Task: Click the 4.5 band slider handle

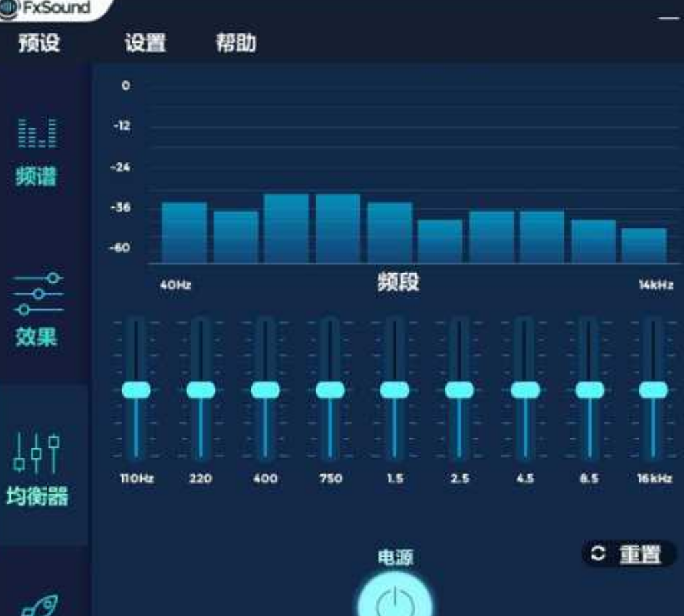Action: [x=526, y=390]
